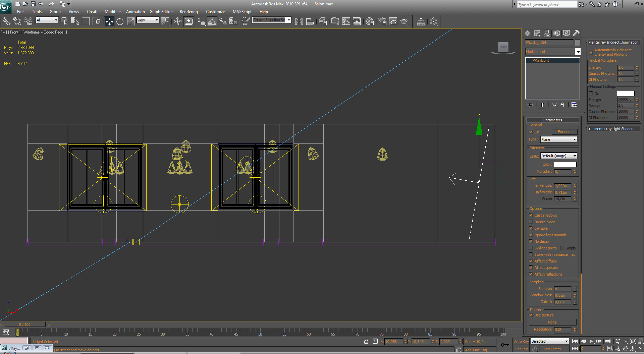
Task: Click the Align tool
Action: point(310,21)
